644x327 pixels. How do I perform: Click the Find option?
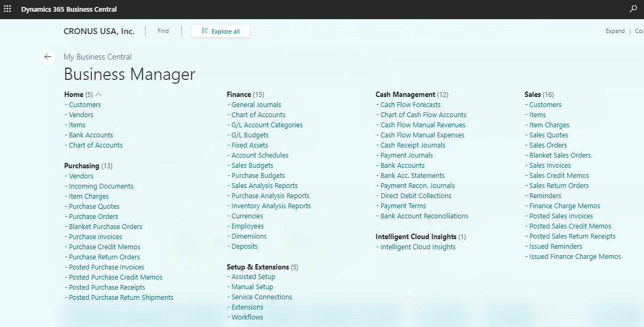(163, 31)
